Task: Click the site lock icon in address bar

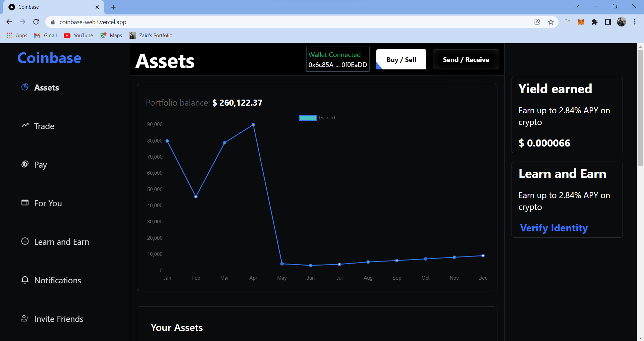Action: point(53,22)
